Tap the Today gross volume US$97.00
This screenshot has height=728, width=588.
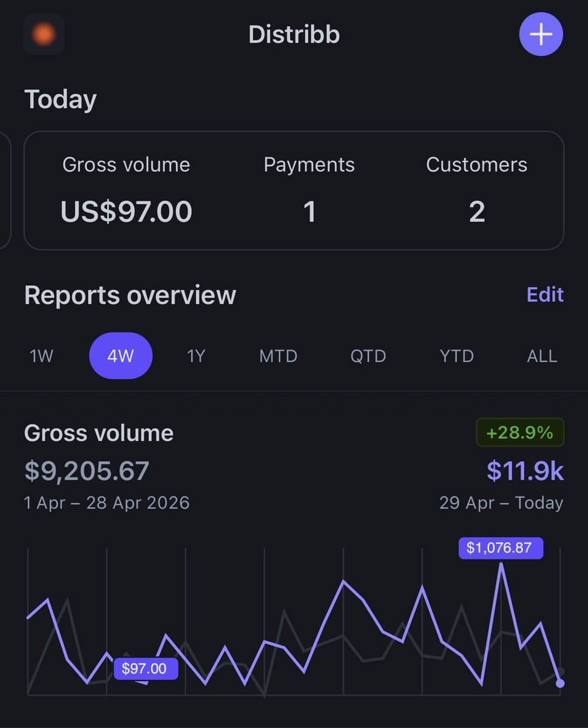click(x=126, y=212)
